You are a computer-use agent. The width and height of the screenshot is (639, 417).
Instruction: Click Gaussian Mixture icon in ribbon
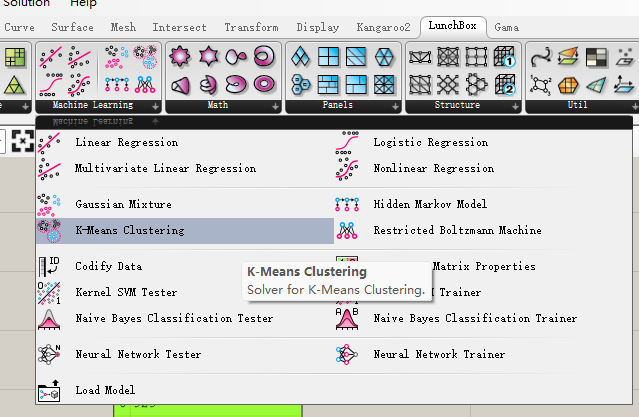tap(117, 57)
